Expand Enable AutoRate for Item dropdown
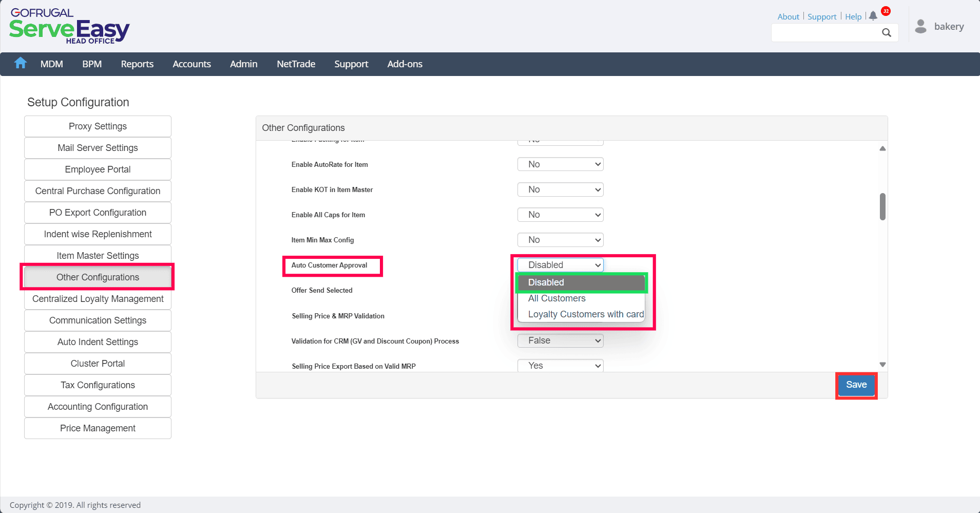Screen dimensions: 980x513 560,164
